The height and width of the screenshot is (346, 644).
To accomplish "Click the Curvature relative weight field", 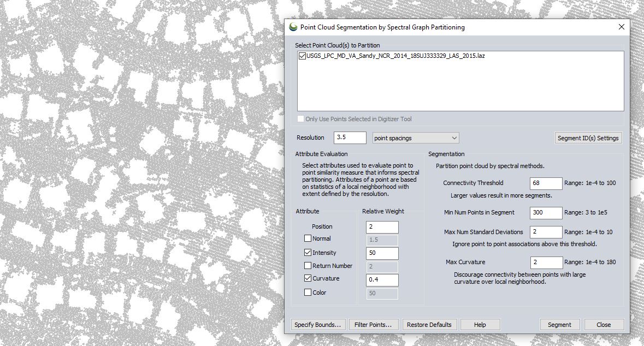I will click(x=382, y=279).
